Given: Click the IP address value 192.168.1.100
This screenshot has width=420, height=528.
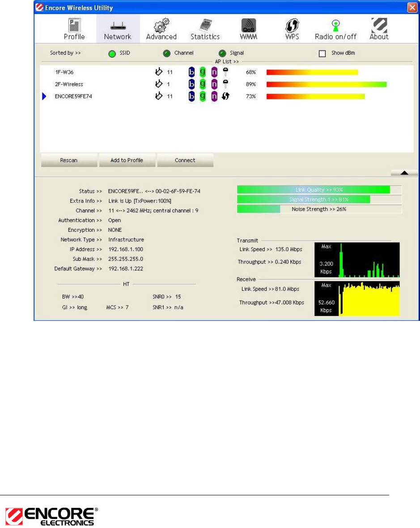Looking at the screenshot, I should (126, 249).
